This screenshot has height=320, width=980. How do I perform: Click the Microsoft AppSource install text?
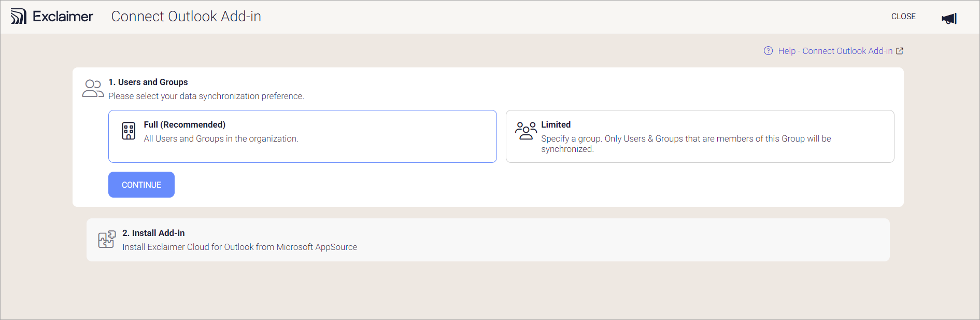click(x=239, y=247)
